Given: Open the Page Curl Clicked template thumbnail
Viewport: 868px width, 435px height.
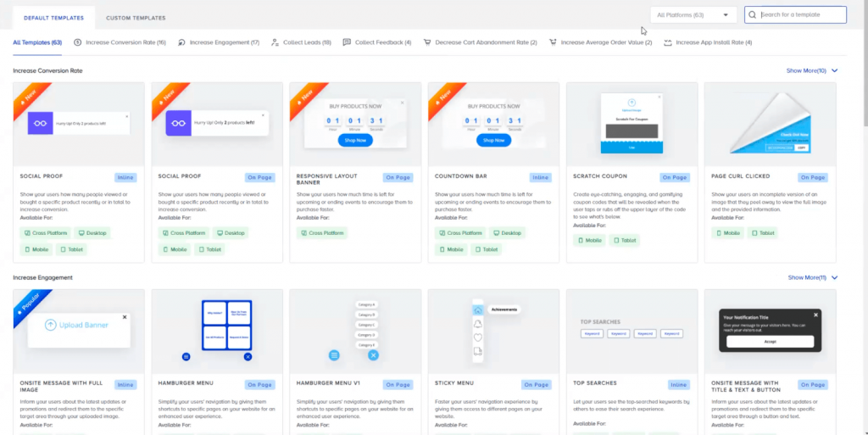Looking at the screenshot, I should click(x=770, y=123).
